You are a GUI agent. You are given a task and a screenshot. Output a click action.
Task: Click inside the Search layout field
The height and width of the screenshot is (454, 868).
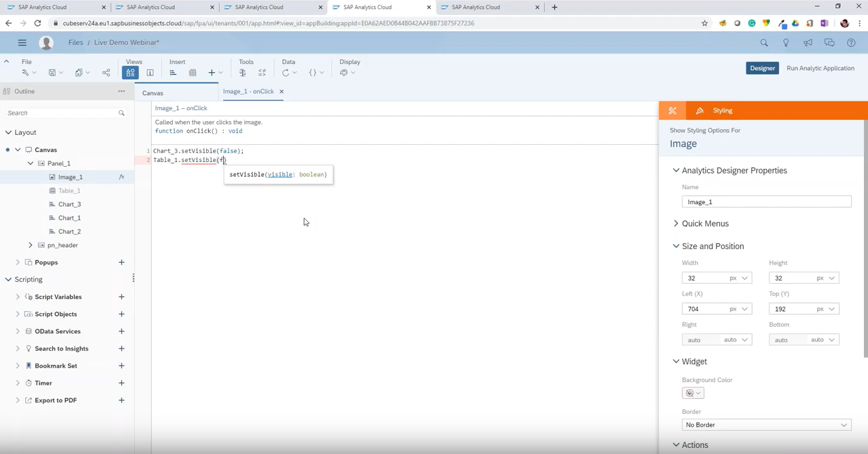(x=61, y=112)
